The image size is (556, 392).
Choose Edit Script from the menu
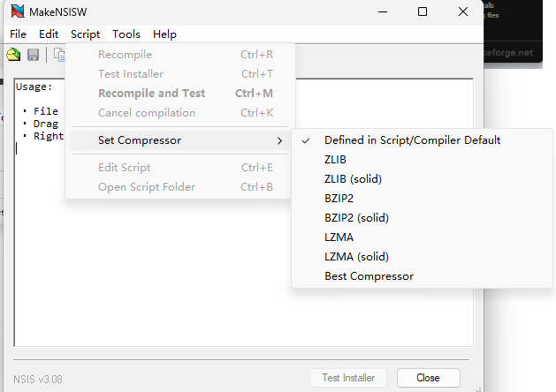(180, 168)
